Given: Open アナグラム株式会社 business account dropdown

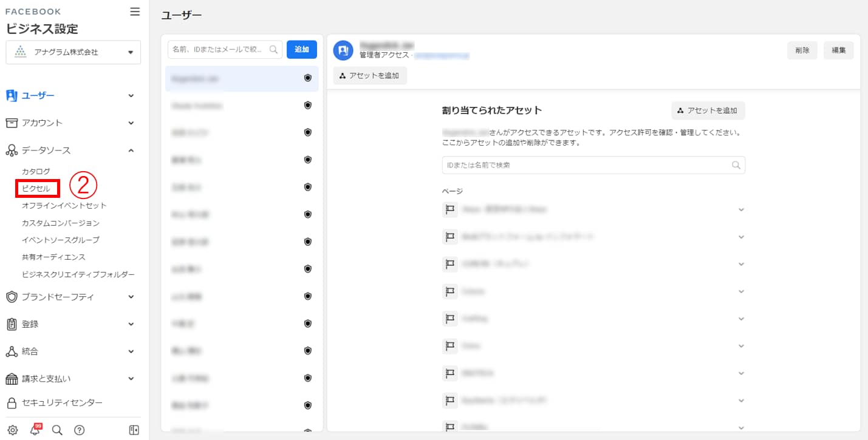Looking at the screenshot, I should tap(73, 52).
